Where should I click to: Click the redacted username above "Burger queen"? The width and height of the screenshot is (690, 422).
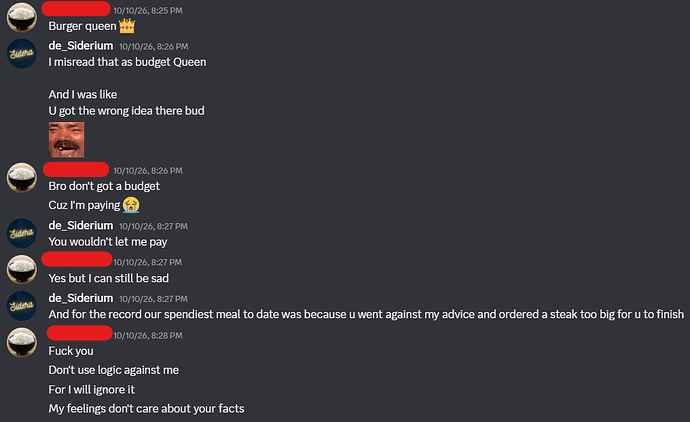(76, 8)
